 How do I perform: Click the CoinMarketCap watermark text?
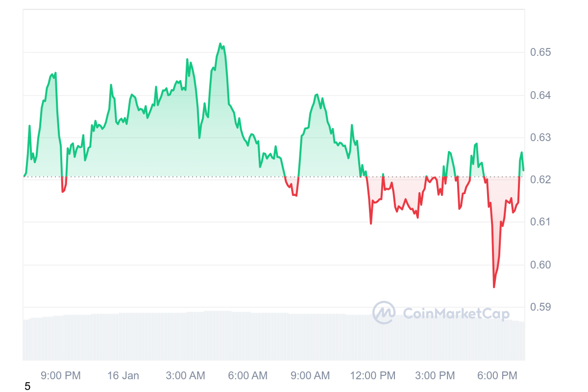point(456,314)
